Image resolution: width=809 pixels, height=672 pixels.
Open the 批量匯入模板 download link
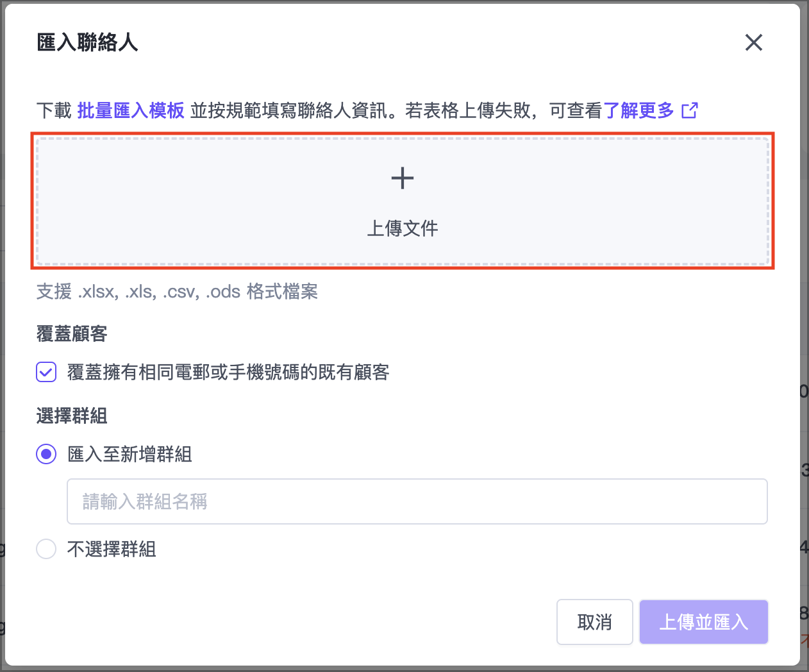tap(131, 110)
